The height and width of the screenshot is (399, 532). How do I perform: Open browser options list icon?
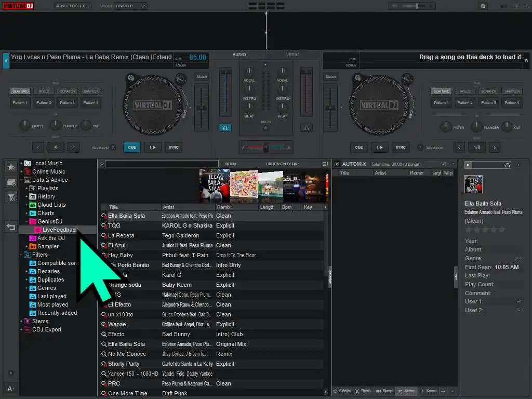pos(325,164)
